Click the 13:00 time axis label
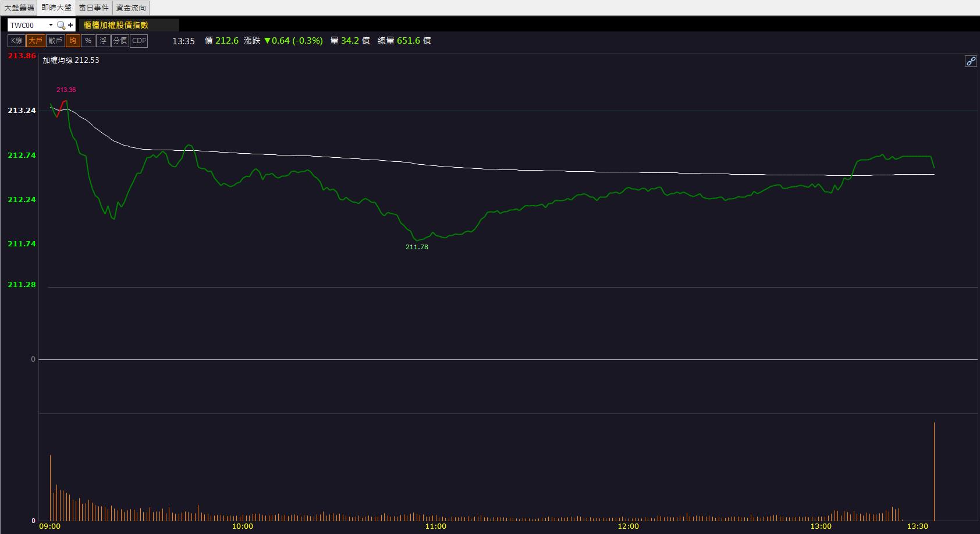This screenshot has width=980, height=534. pos(821,526)
